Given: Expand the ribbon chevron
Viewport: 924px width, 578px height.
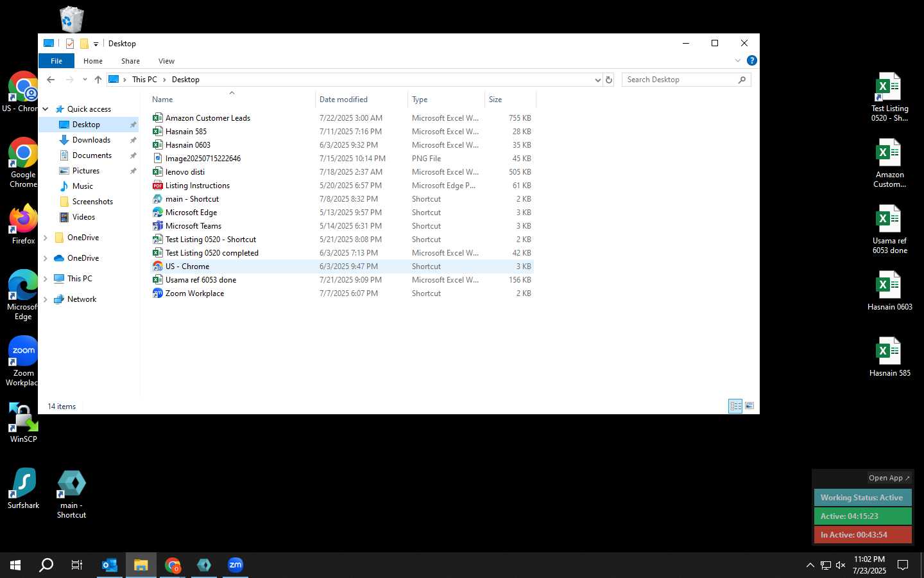Looking at the screenshot, I should coord(738,60).
